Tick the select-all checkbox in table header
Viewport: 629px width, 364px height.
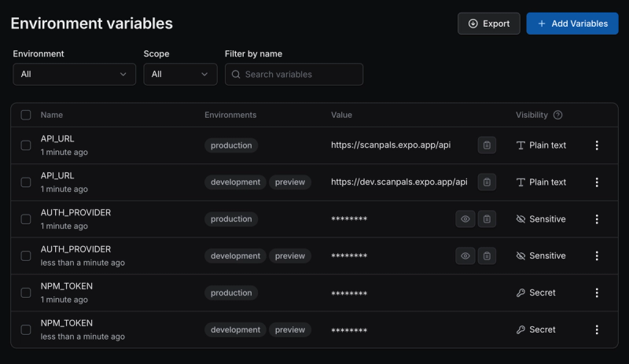coord(26,116)
